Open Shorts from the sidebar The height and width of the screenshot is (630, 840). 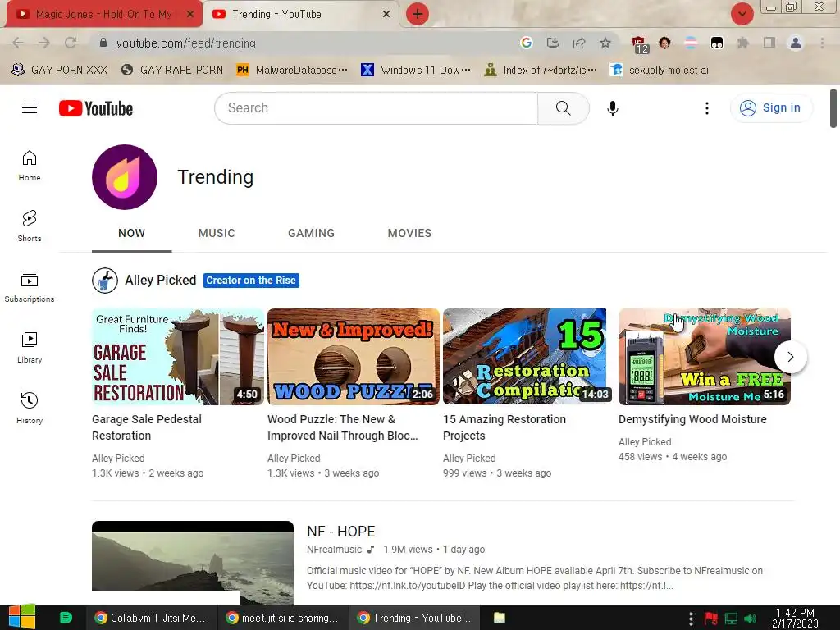pos(30,226)
